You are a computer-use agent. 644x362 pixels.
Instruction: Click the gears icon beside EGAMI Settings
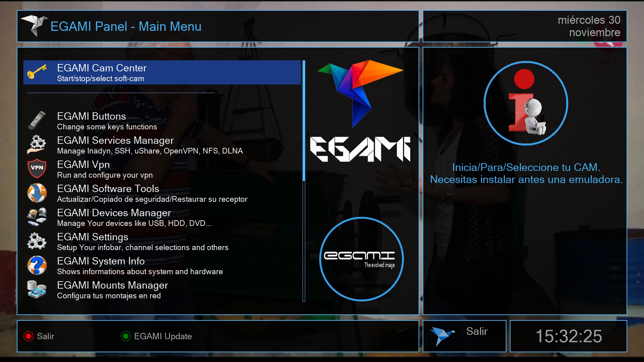pos(37,241)
